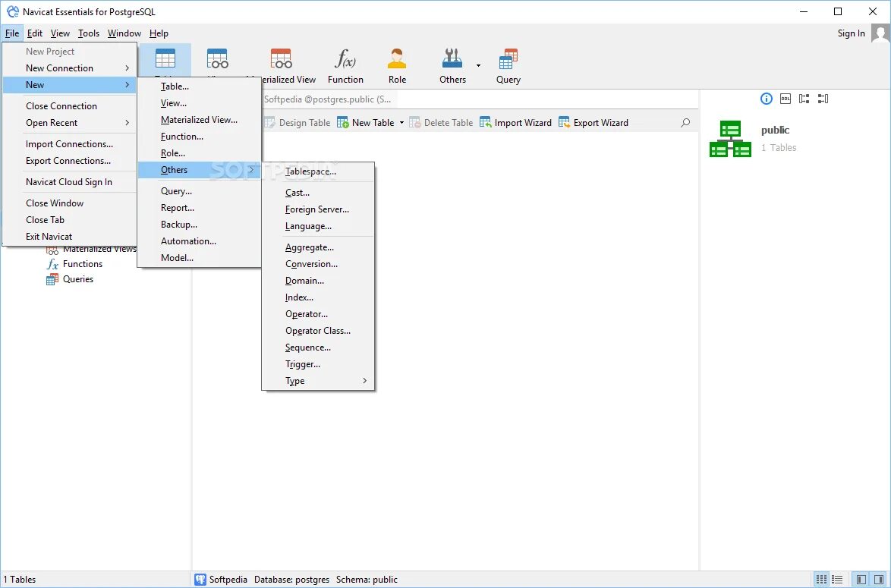
Task: Click the Softpedia connection icon in status bar
Action: tap(200, 580)
